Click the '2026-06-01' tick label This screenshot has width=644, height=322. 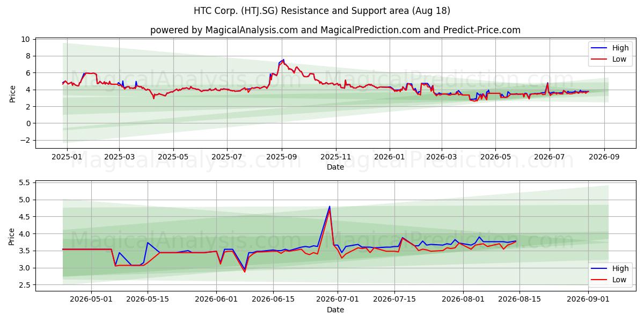tap(216, 300)
